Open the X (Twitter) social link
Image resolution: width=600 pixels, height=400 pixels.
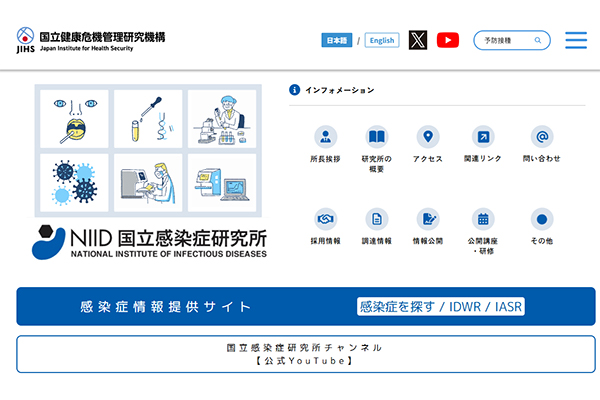(x=418, y=40)
